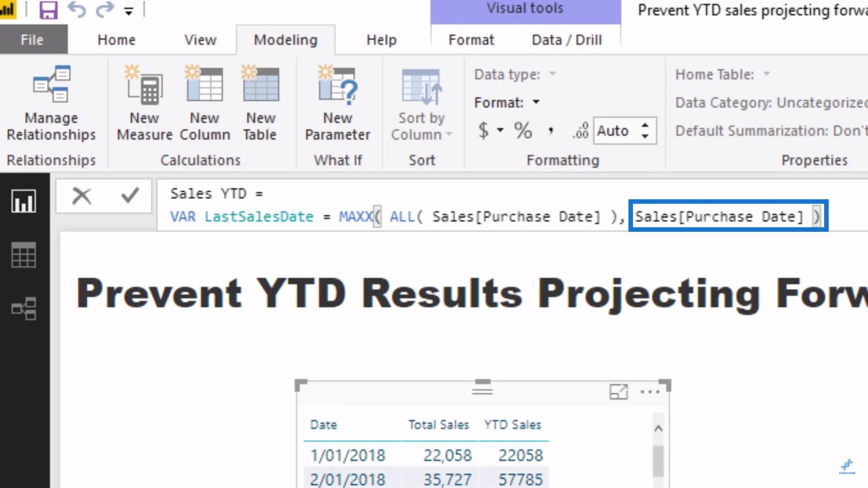868x488 pixels.
Task: Sort by the YTD Sales column header
Action: click(x=513, y=424)
